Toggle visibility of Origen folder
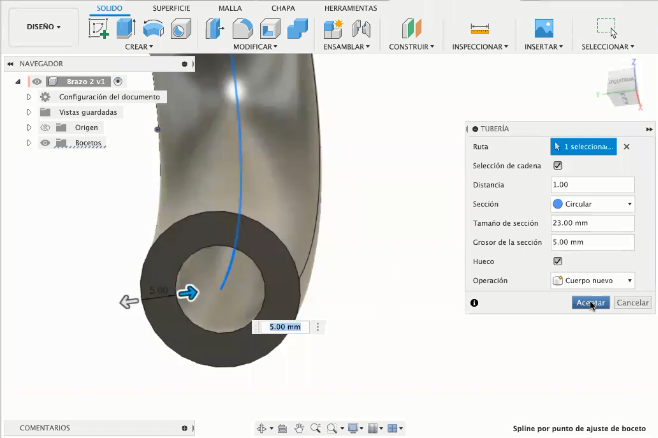Screen dimensions: 658x438 [45, 128]
